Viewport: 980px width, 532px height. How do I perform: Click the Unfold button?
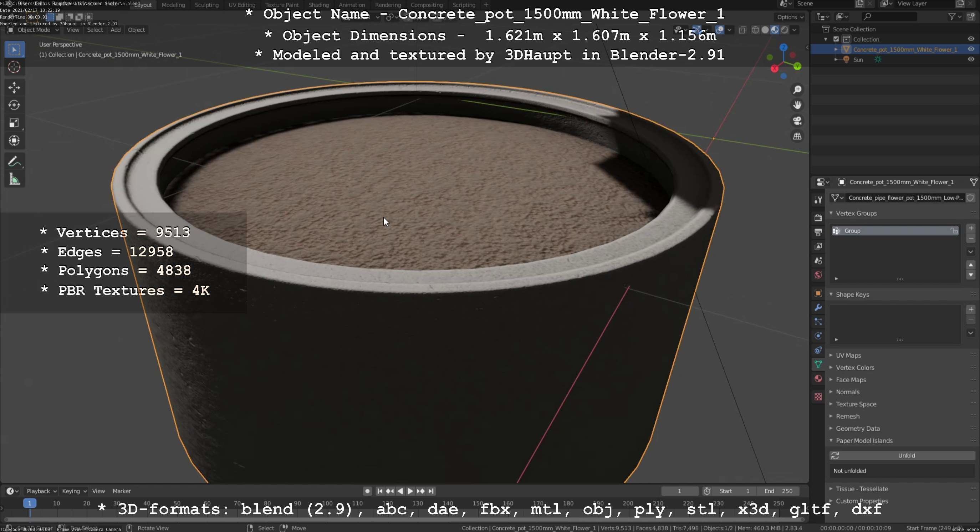pos(902,455)
